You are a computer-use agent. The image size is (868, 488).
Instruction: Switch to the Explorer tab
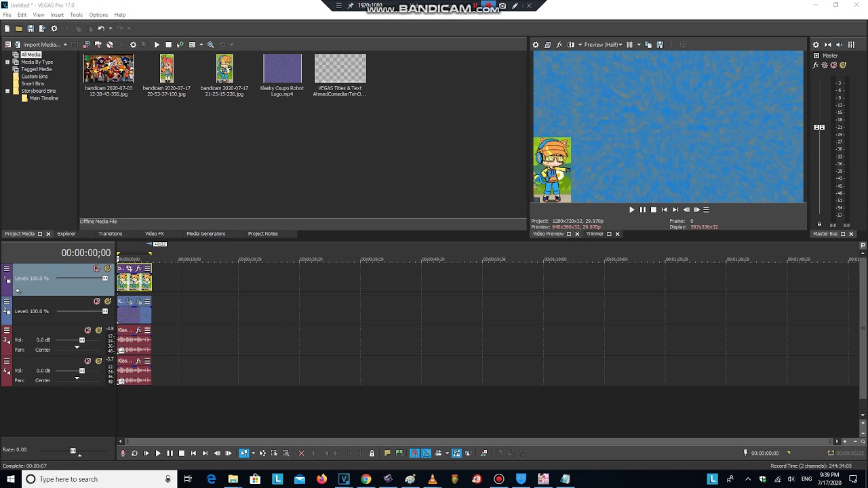66,234
